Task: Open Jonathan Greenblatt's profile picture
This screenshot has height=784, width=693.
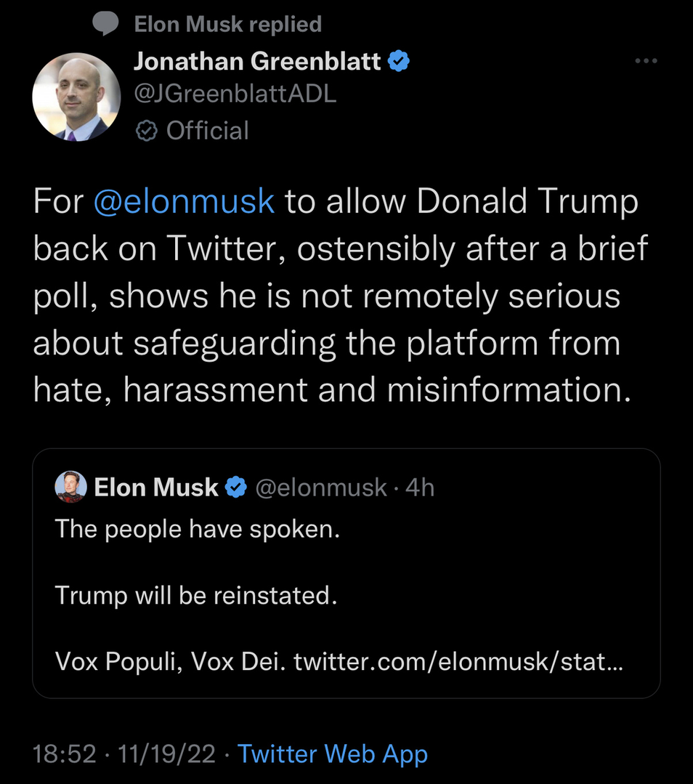Action: [x=76, y=96]
